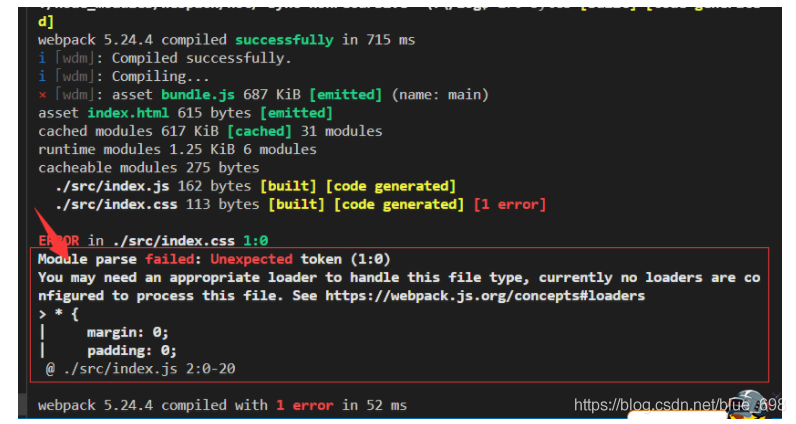Click 'webpack 5.24.4 compiled successfully in 715 ms'

(226, 40)
